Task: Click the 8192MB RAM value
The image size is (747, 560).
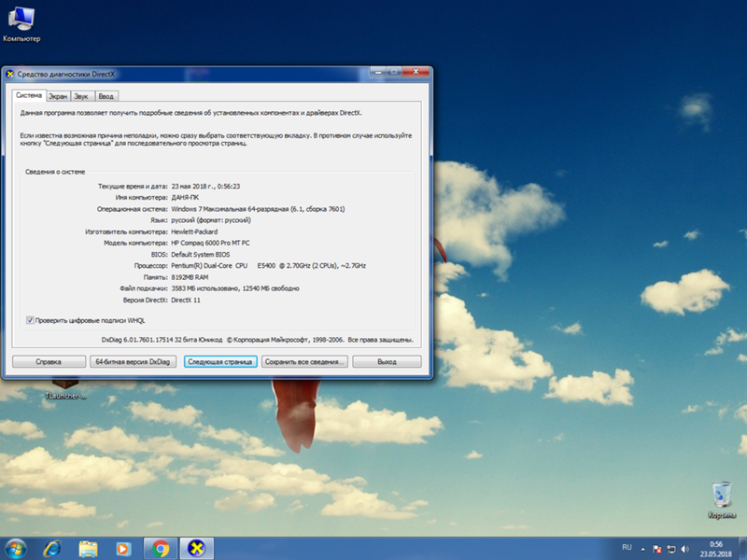Action: click(x=190, y=277)
